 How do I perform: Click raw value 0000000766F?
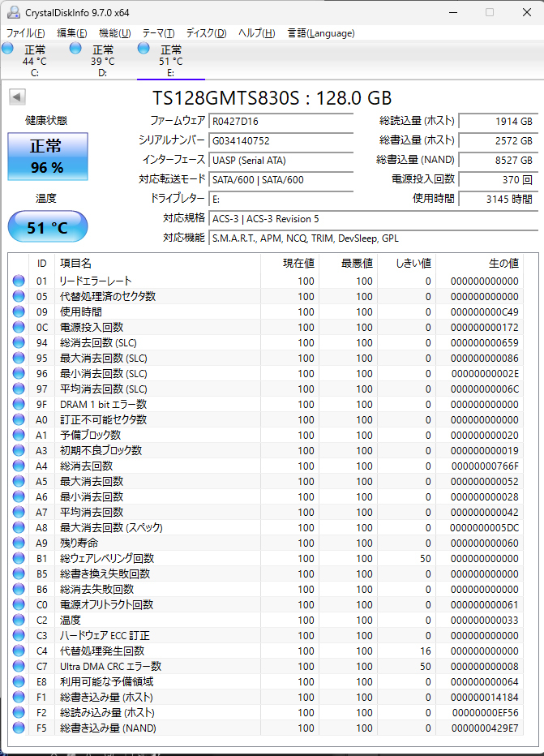coord(485,466)
